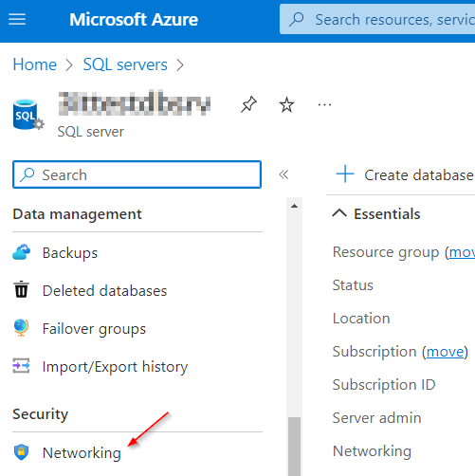Viewport: 475px width, 476px height.
Task: Click the magnifier icon in global search
Action: (x=297, y=19)
